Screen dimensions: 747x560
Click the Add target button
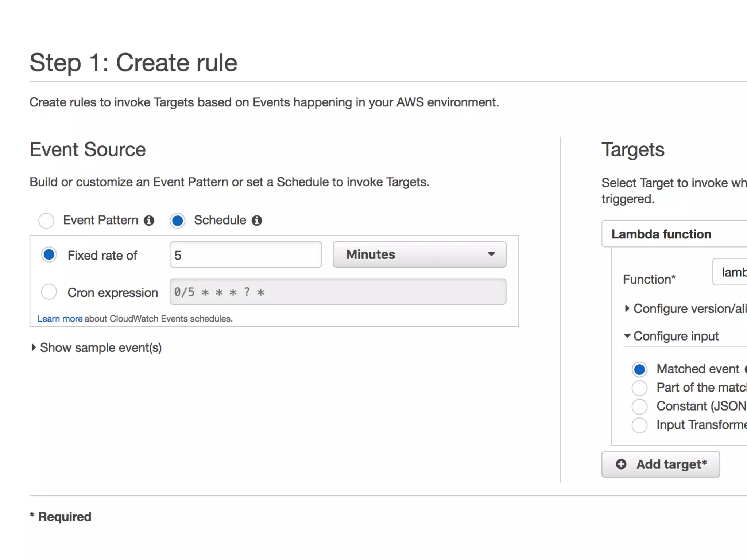661,464
